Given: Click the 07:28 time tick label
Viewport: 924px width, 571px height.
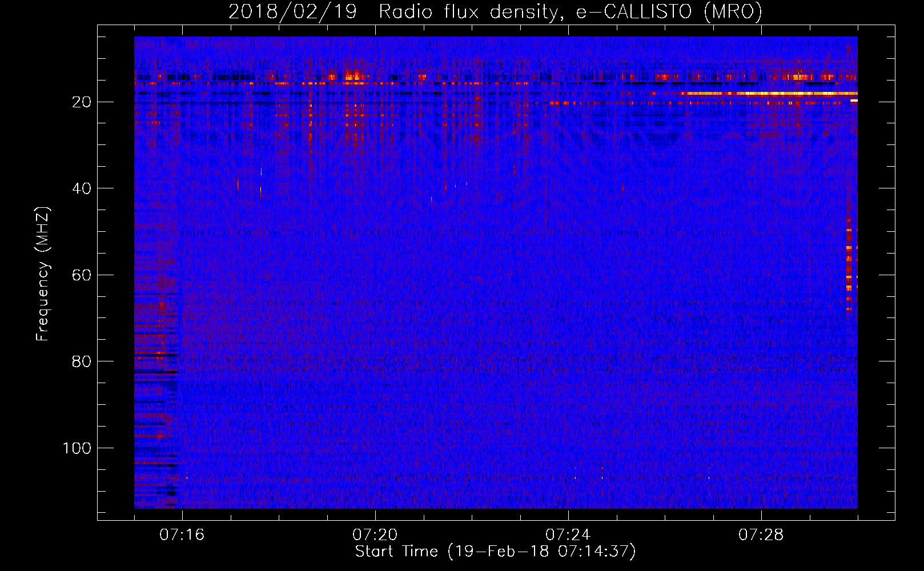Looking at the screenshot, I should point(761,535).
